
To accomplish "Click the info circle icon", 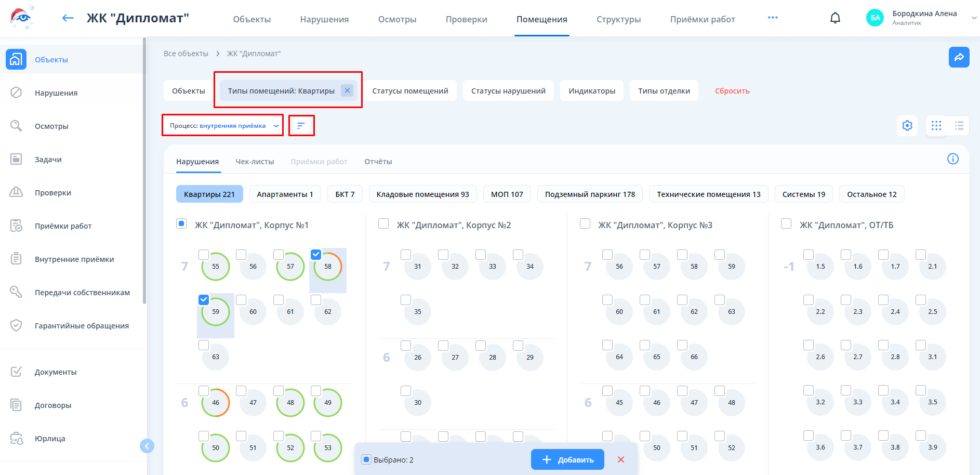I will point(952,159).
